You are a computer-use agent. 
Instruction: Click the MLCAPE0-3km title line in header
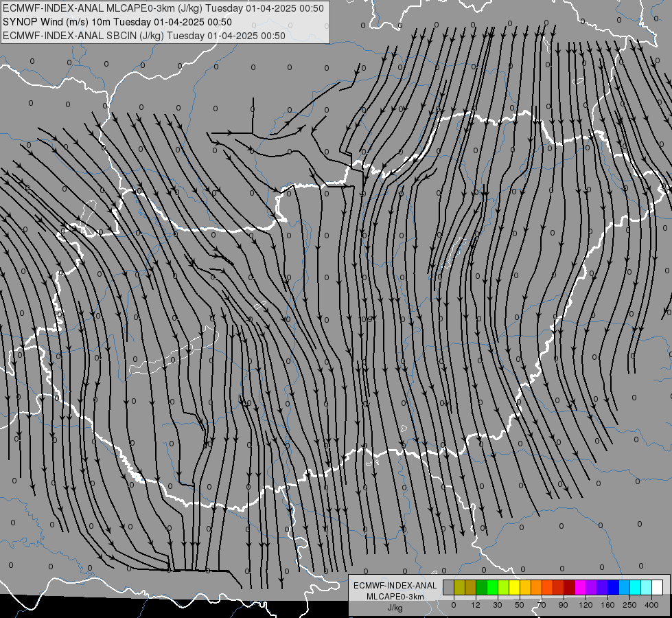coord(163,8)
